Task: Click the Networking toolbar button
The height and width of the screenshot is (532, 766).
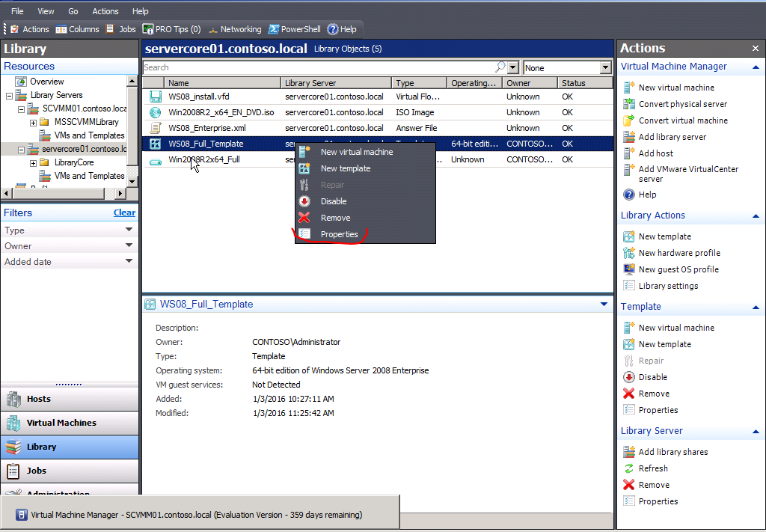Action: pos(234,29)
